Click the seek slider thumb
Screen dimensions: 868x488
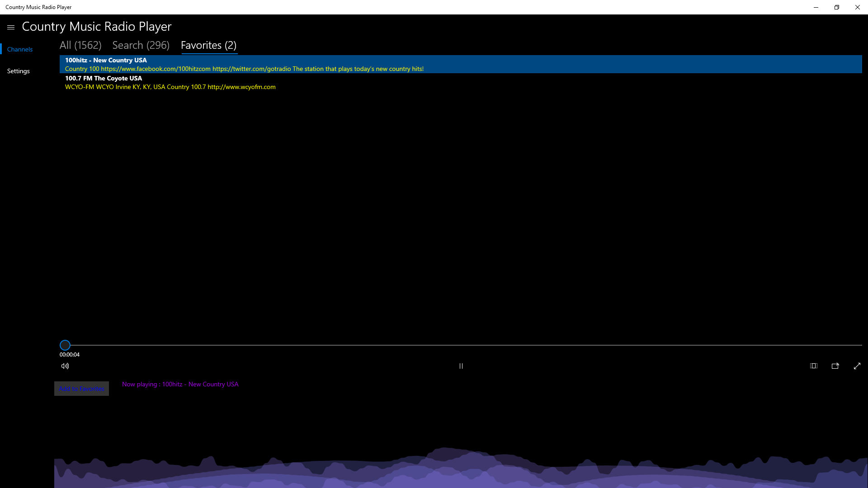(65, 345)
